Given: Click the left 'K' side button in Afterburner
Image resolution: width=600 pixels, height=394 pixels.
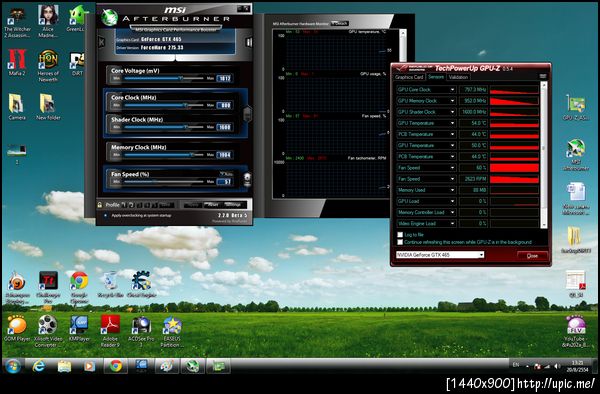Looking at the screenshot, I should [101, 41].
